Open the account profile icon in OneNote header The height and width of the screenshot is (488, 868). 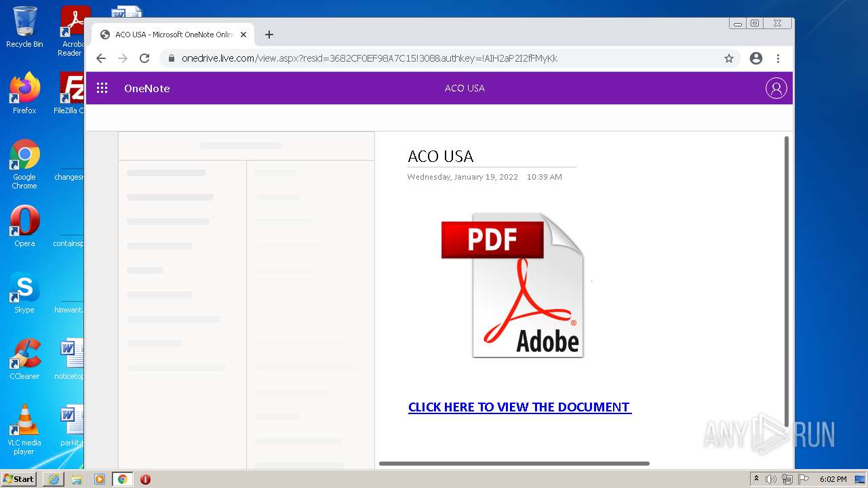(x=776, y=88)
